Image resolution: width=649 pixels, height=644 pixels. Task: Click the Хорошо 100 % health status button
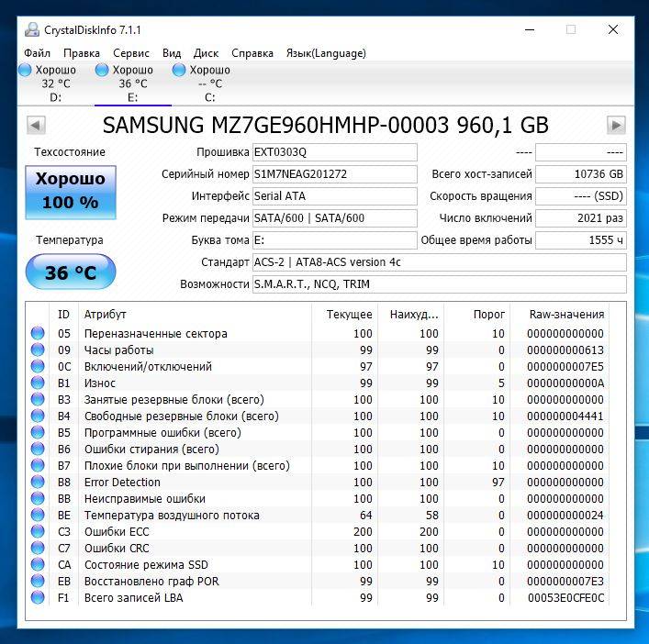coord(71,192)
